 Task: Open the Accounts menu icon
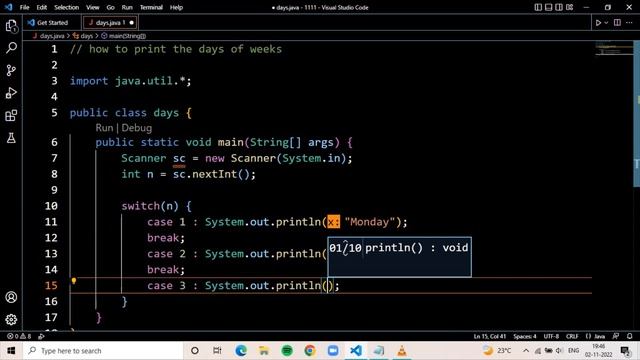pyautogui.click(x=11, y=297)
